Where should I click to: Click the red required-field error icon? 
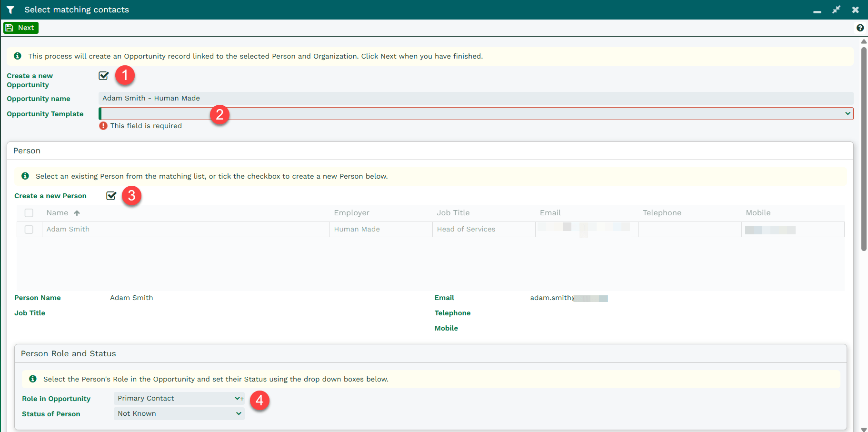[103, 126]
